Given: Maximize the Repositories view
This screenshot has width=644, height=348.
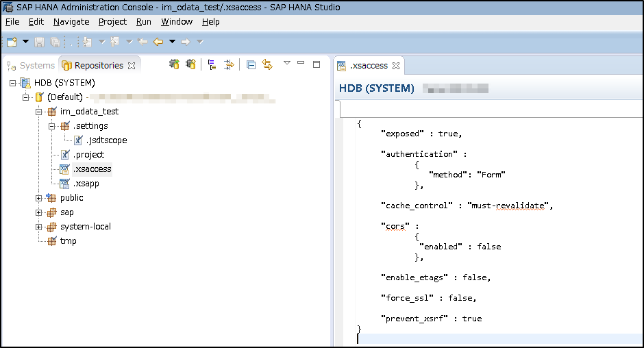Looking at the screenshot, I should [x=317, y=64].
